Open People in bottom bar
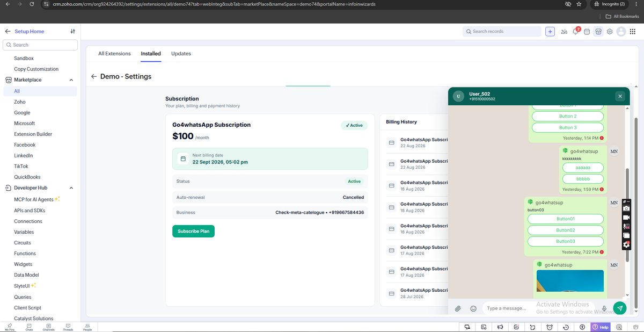The image size is (644, 332). [x=87, y=327]
